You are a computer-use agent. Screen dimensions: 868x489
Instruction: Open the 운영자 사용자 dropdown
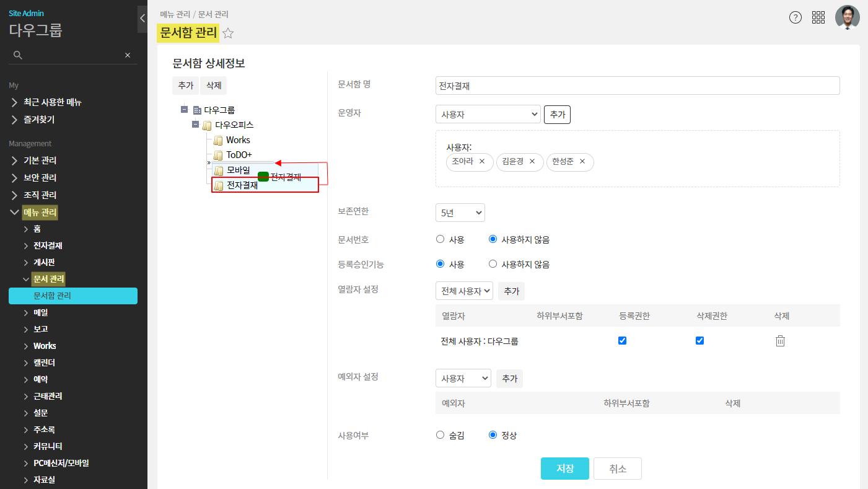tap(488, 115)
